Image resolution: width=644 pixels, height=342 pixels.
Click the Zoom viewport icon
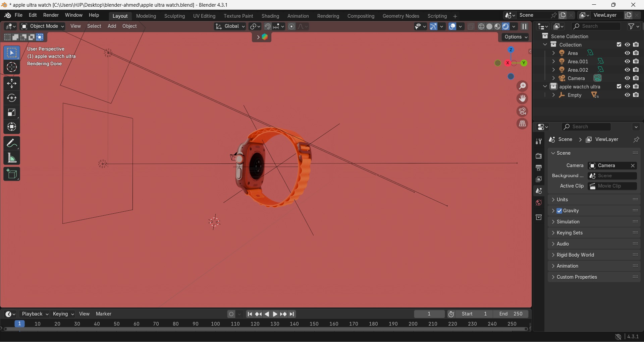tap(523, 86)
